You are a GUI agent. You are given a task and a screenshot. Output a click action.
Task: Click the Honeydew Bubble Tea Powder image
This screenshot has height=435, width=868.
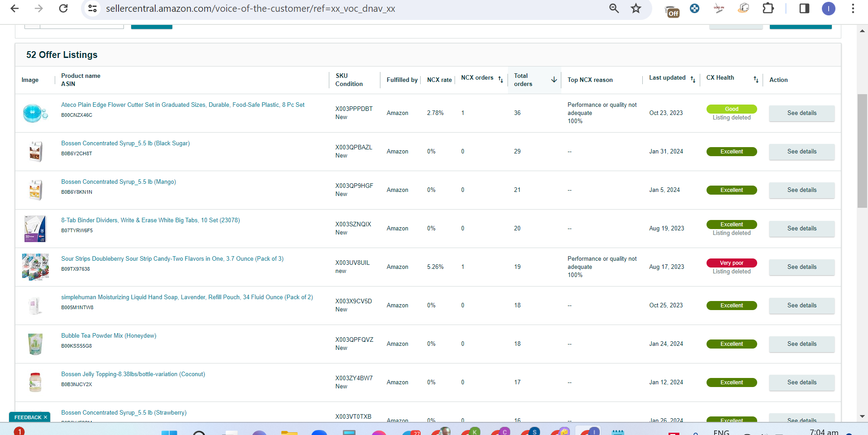(35, 344)
